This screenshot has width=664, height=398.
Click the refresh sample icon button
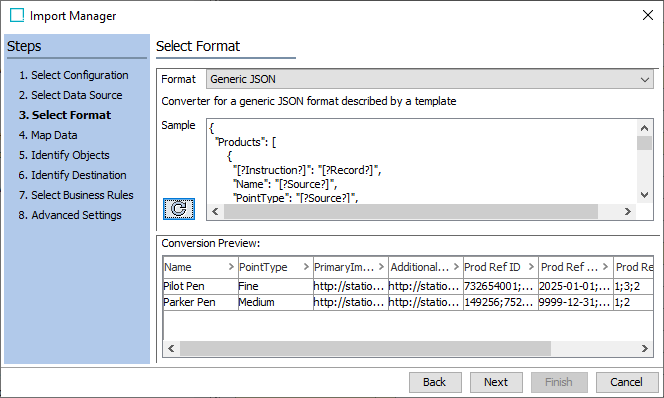point(179,209)
